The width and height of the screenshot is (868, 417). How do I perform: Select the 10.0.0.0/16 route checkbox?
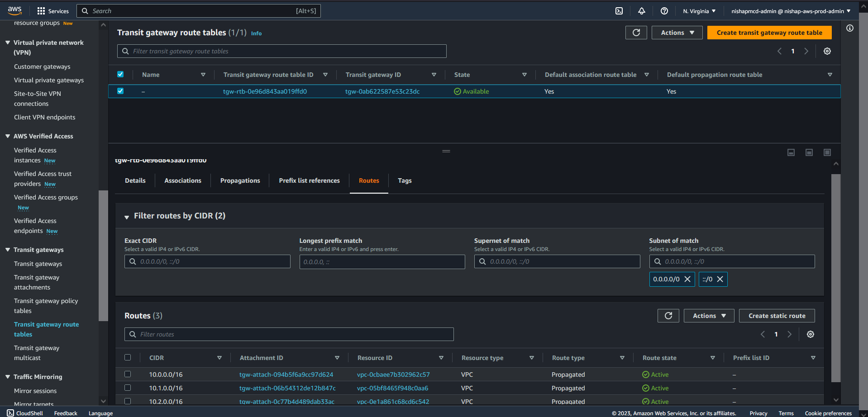[x=128, y=374]
